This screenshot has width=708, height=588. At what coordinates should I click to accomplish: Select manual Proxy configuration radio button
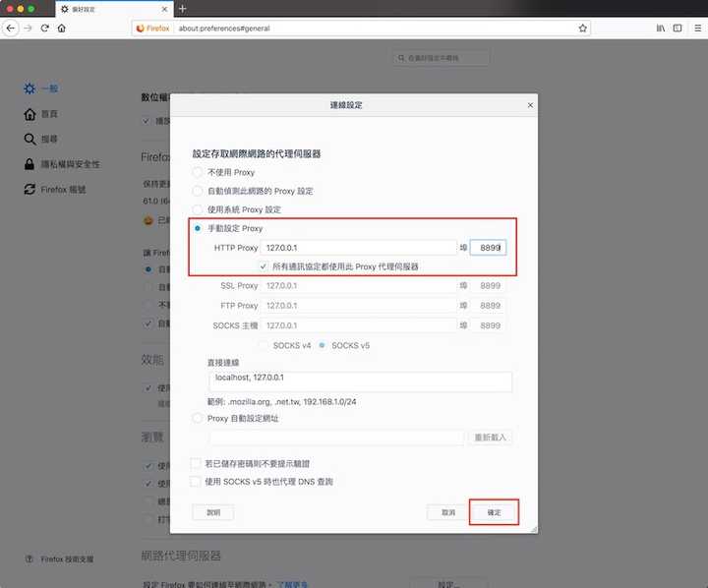(x=198, y=228)
